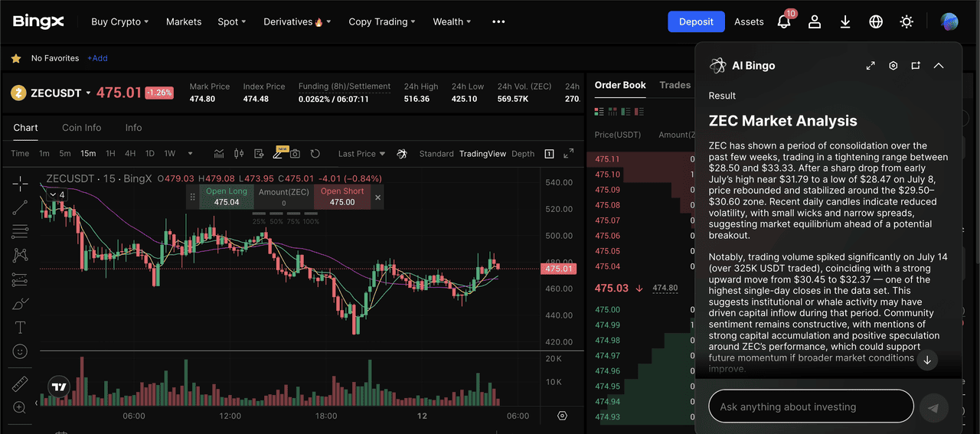980x434 pixels.
Task: Take a chart screenshot with camera icon
Action: point(295,154)
